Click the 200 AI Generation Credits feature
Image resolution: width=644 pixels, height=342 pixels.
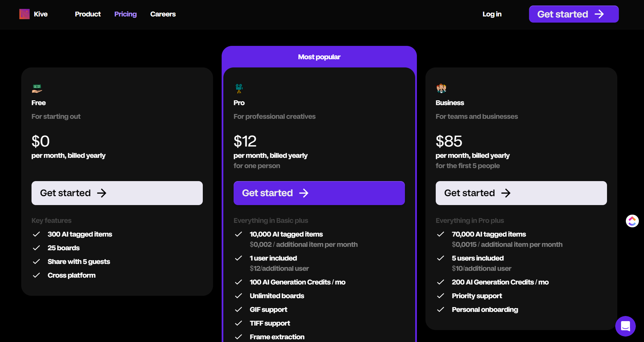(x=500, y=282)
